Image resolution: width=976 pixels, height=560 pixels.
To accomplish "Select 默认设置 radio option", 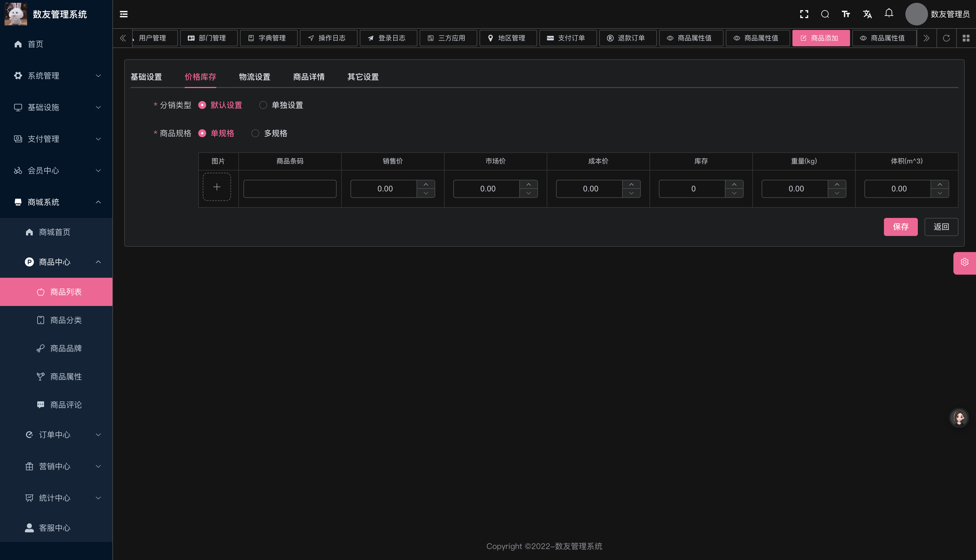I will point(220,105).
